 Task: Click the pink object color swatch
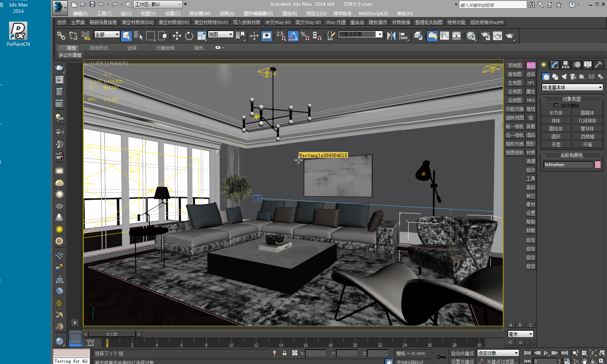pyautogui.click(x=598, y=165)
